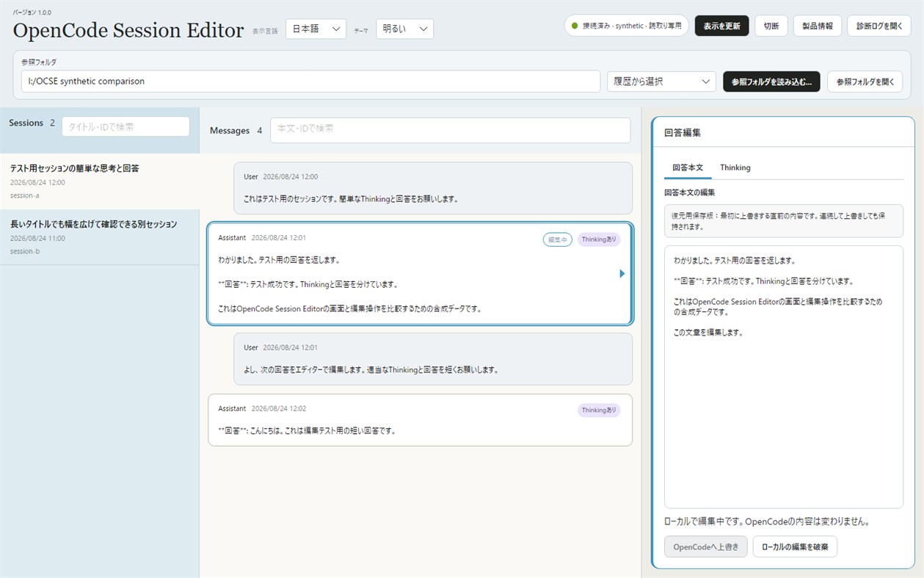Select the Assistant message from 12:01

pos(420,274)
